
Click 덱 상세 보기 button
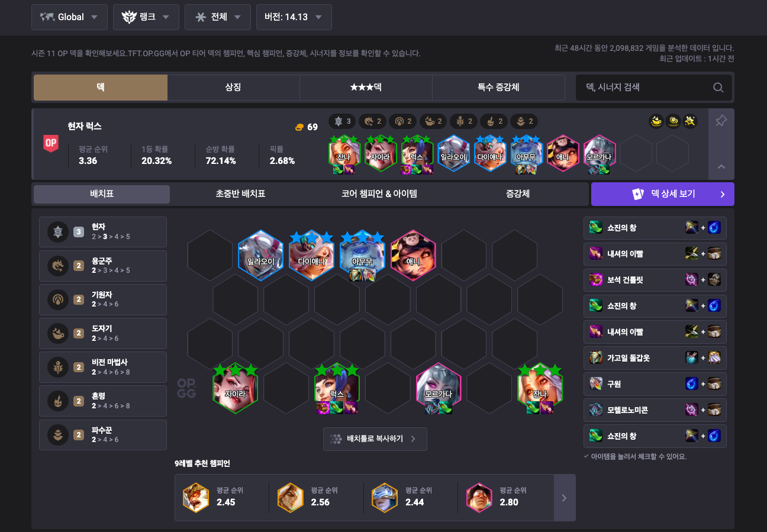[663, 194]
